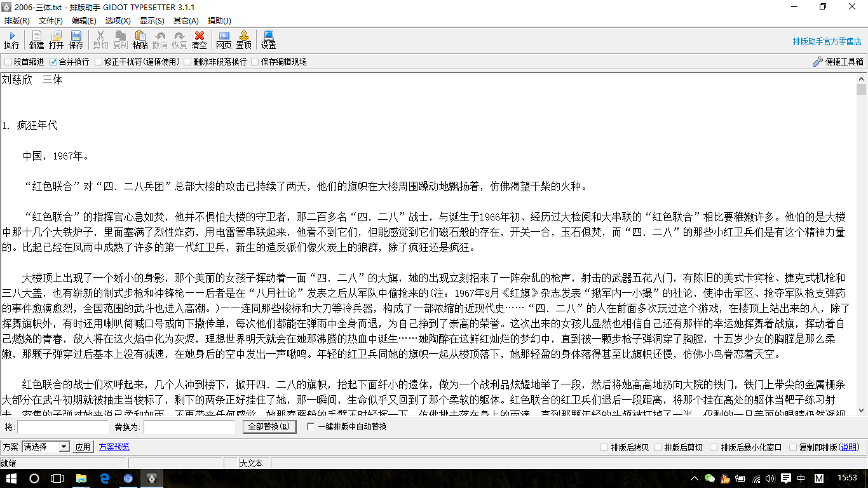Click the 剪切 (cut) scissors icon
868x488 pixels.
click(100, 40)
